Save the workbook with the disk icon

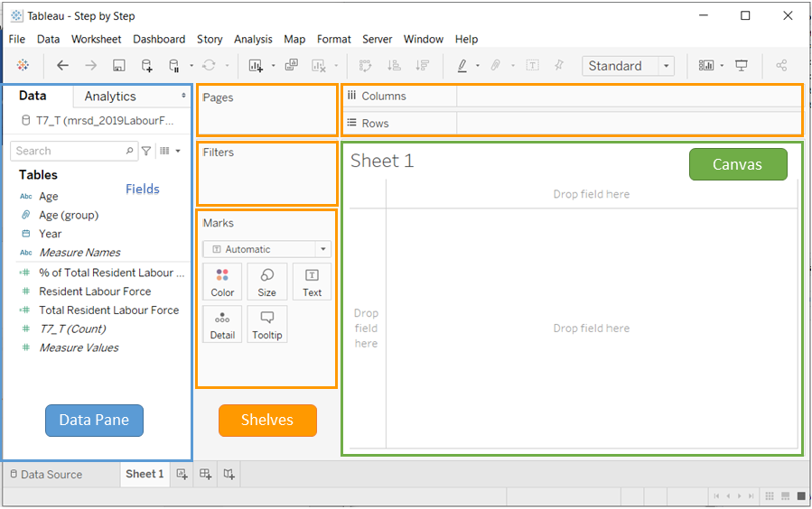(x=119, y=65)
